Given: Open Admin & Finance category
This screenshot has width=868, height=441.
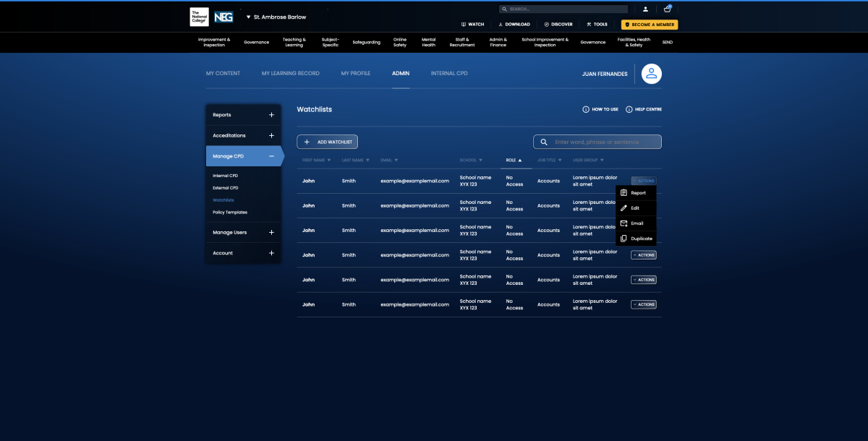Looking at the screenshot, I should point(498,42).
